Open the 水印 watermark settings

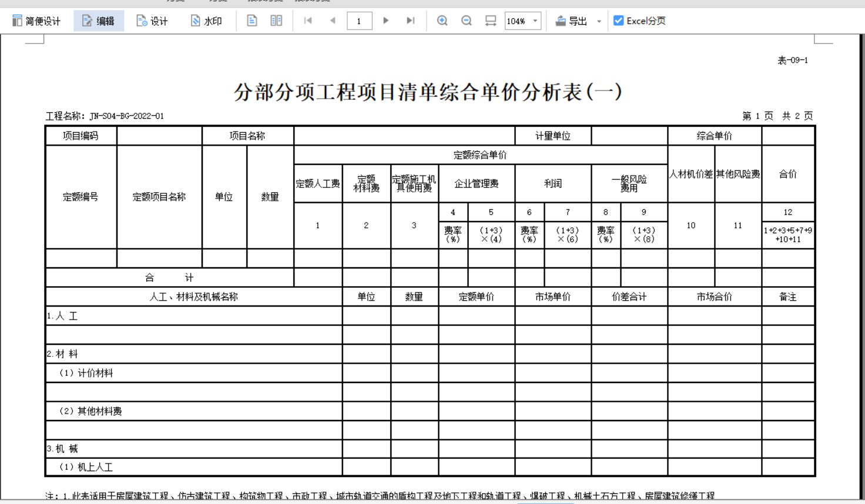coord(206,21)
